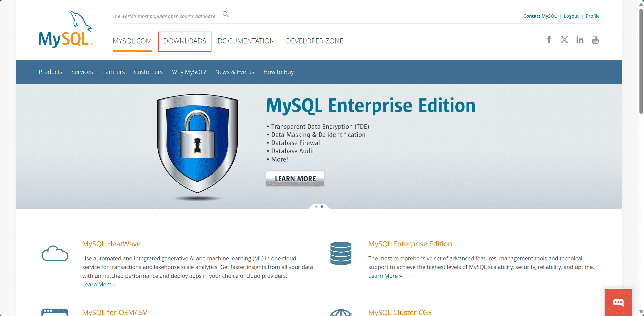Click the Enterprise Edition database icon
The image size is (644, 316).
(341, 253)
